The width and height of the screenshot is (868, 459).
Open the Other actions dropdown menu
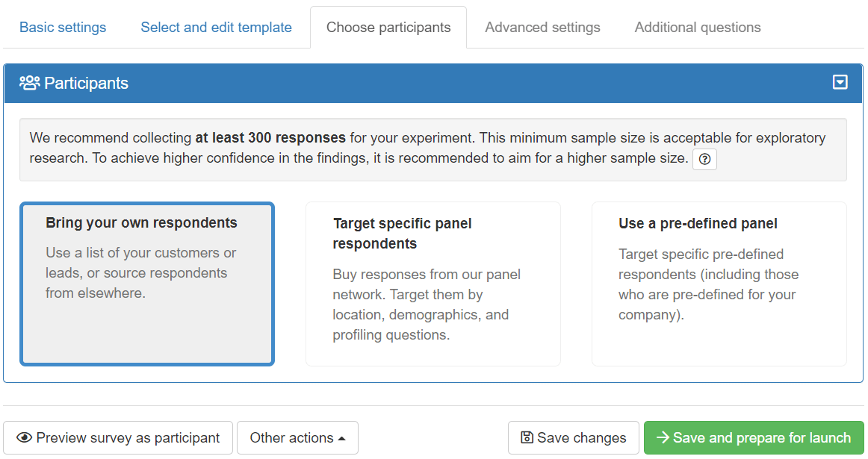click(297, 438)
